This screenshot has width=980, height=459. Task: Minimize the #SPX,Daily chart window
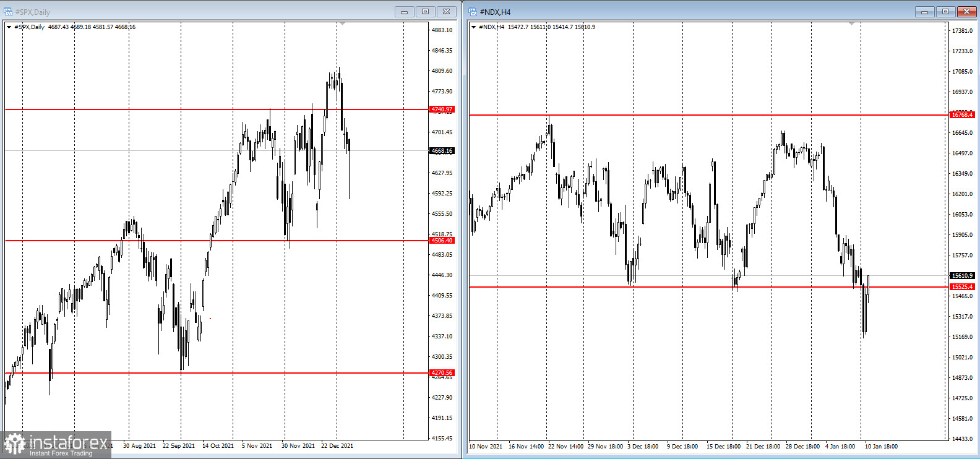click(404, 12)
